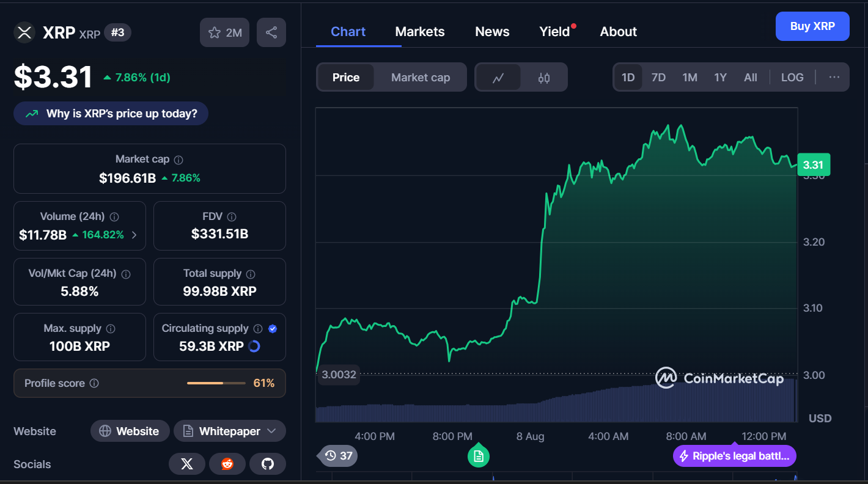
Task: Click the circulating supply progress ring
Action: pyautogui.click(x=254, y=346)
